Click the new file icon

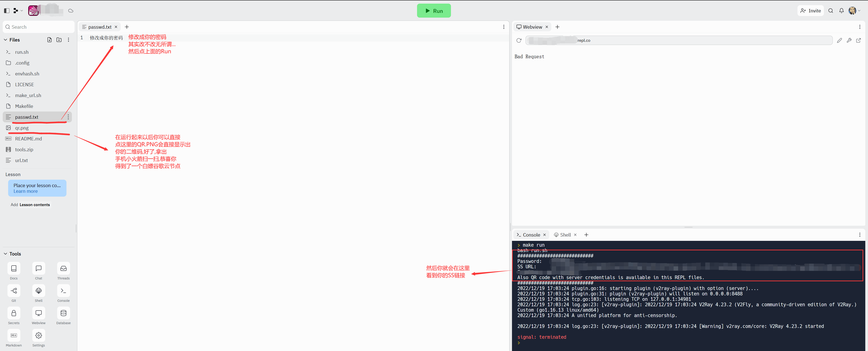tap(50, 40)
